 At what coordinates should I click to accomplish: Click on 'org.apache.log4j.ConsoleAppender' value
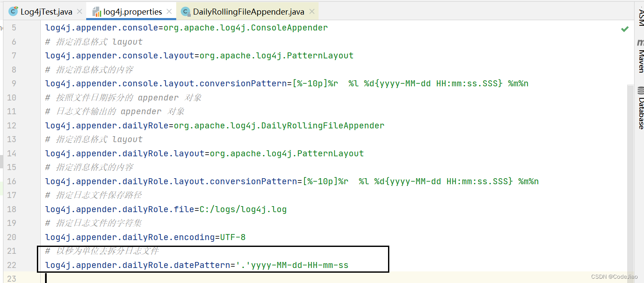coord(245,28)
